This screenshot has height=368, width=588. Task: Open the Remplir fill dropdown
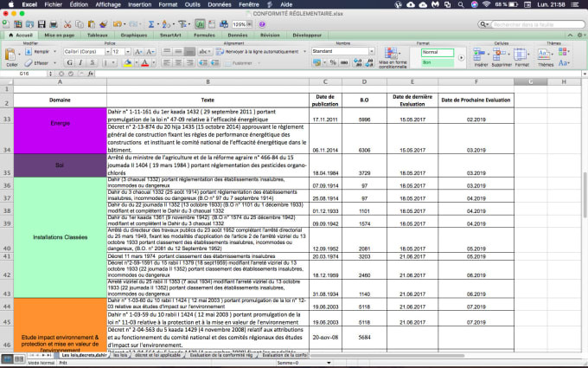[x=54, y=51]
